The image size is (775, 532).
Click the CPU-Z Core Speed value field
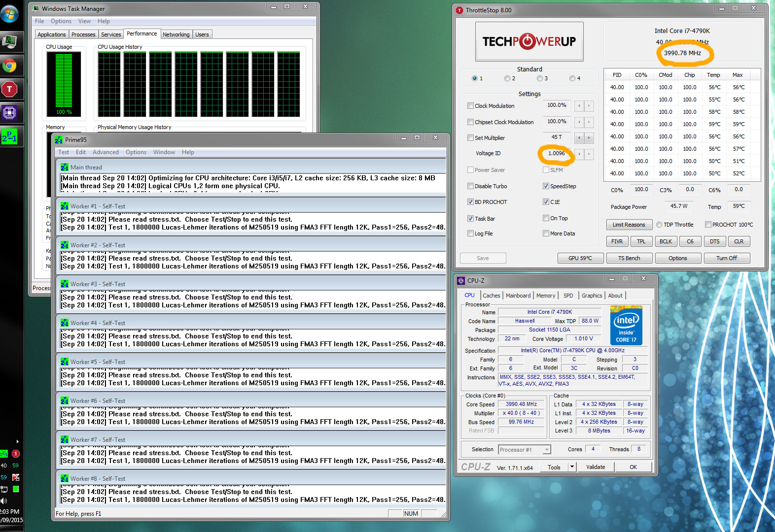point(521,404)
